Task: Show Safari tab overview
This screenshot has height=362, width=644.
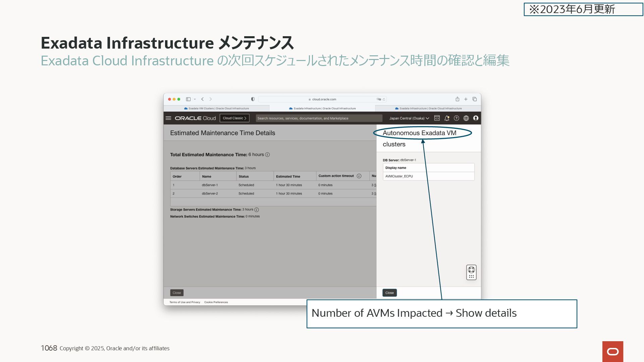Action: tap(475, 99)
